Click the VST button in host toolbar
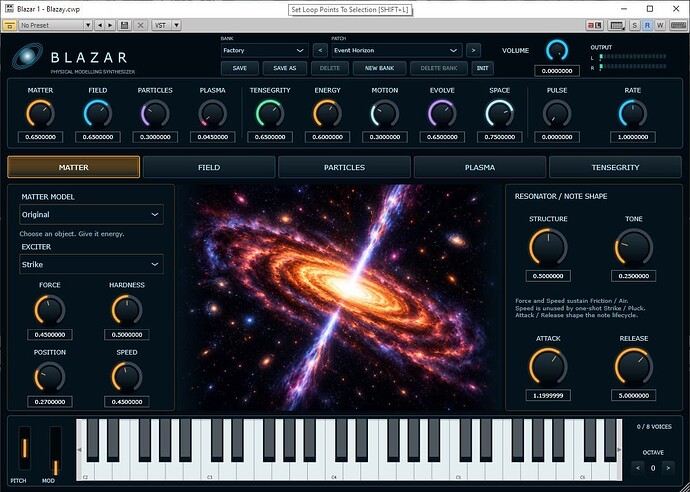Screen dimensions: 690x492 tap(161, 26)
